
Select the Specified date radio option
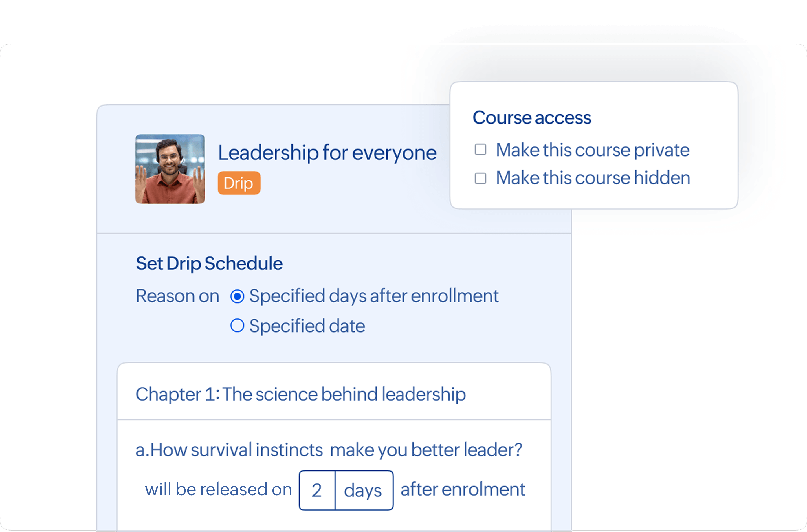click(x=237, y=326)
